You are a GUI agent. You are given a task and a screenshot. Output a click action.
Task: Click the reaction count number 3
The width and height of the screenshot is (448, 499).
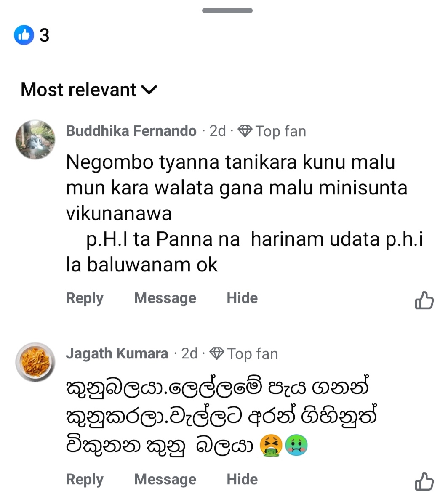(44, 35)
